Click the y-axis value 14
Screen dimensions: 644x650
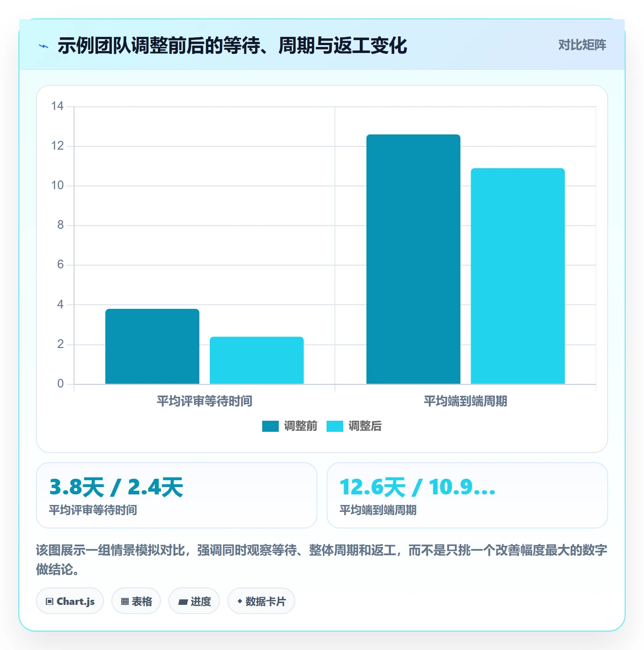tap(57, 106)
